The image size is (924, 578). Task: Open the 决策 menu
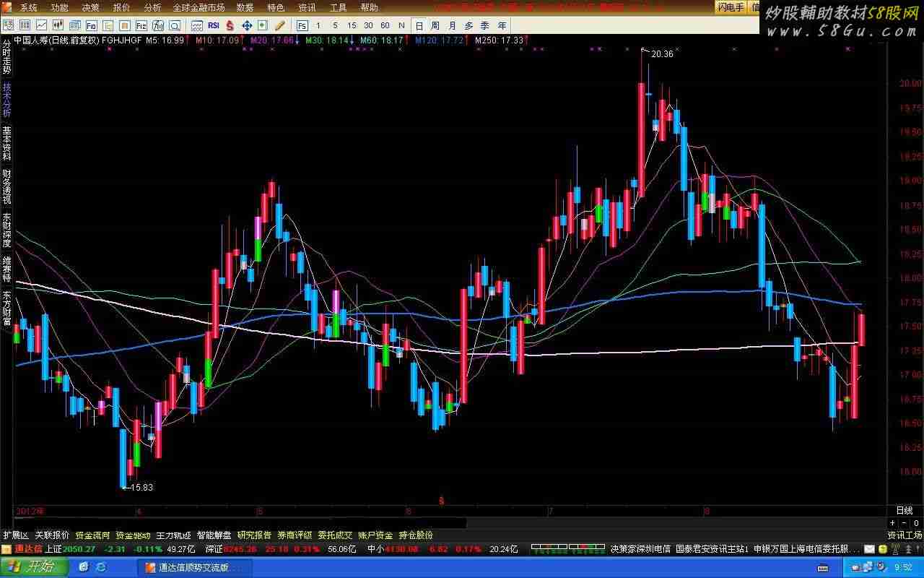coord(91,7)
